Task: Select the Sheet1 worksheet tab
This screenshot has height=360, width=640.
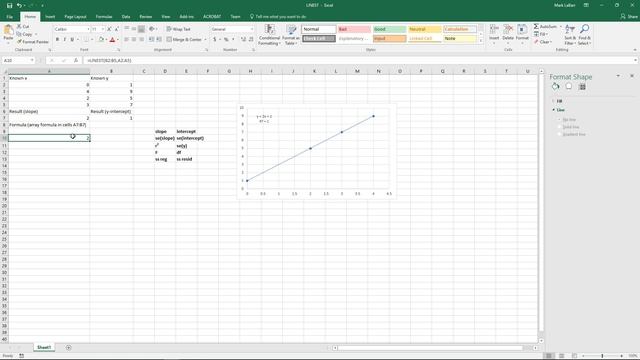Action: (x=44, y=347)
